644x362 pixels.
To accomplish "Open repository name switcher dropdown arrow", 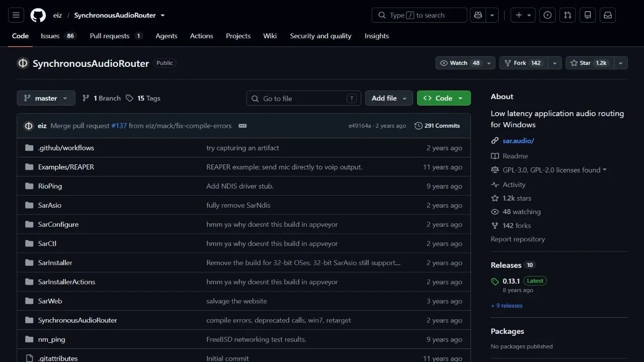I will pos(163,15).
